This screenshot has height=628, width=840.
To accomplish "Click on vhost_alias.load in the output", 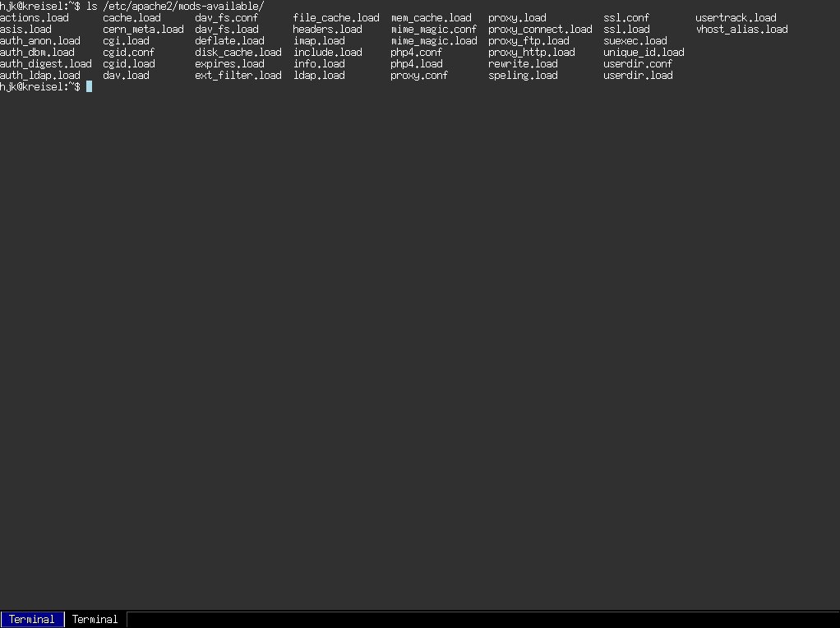I will (x=741, y=29).
